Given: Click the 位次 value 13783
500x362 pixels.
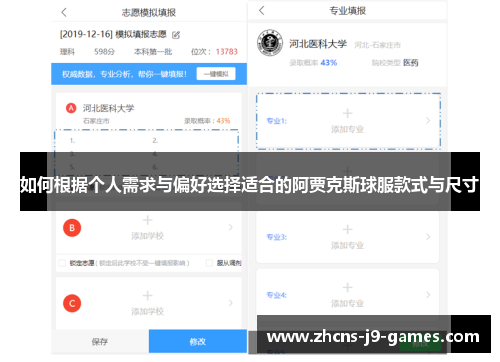Looking at the screenshot, I should click(x=227, y=52).
